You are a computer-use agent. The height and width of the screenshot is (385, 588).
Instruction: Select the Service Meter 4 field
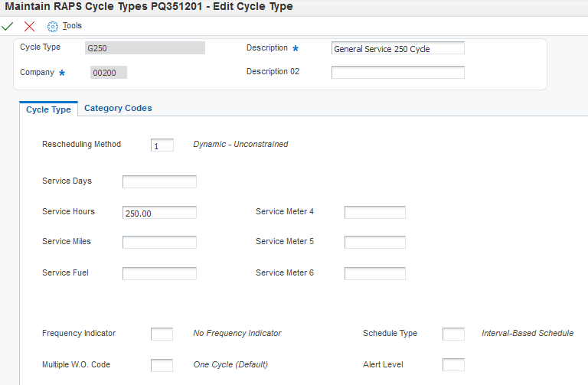[374, 212]
